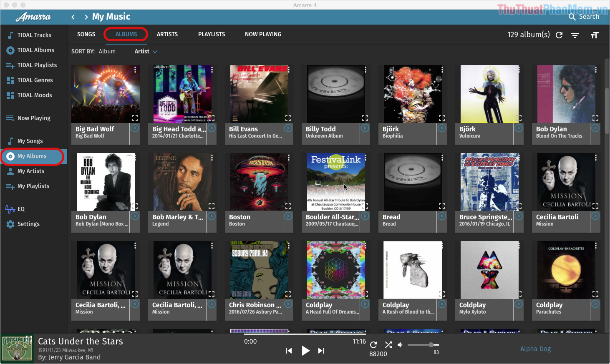Refresh the albums library list
Screen dimensions: 610x364
click(559, 35)
